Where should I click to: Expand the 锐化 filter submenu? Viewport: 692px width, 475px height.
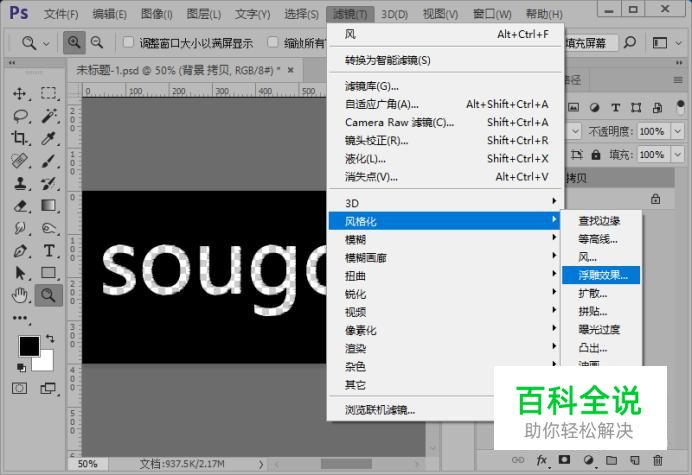pos(445,294)
